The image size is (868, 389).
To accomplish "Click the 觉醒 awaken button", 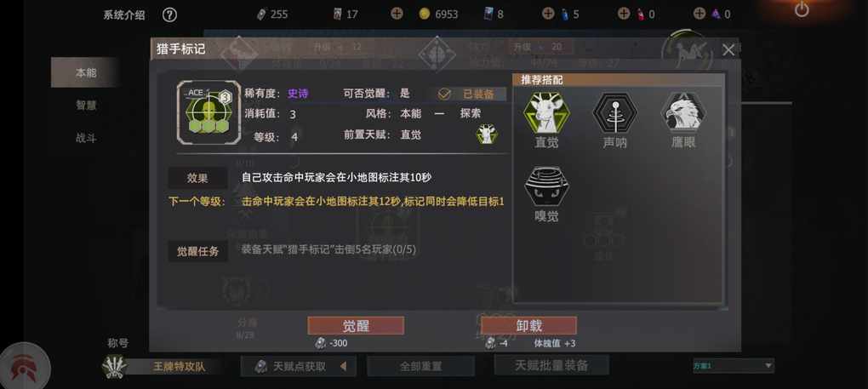I will (x=356, y=325).
